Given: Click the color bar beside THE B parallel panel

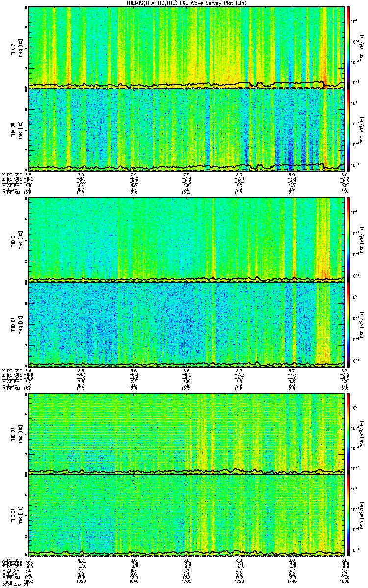Looking at the screenshot, I should click(x=349, y=516).
